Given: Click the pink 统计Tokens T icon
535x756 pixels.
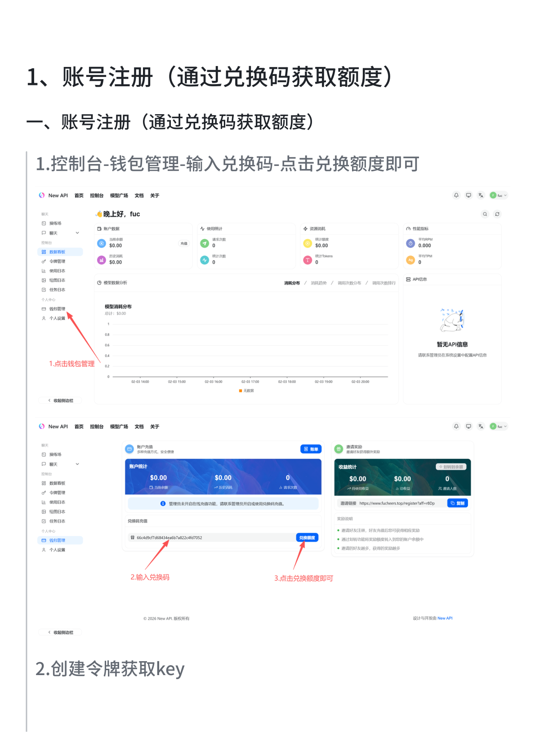Looking at the screenshot, I should click(x=308, y=260).
